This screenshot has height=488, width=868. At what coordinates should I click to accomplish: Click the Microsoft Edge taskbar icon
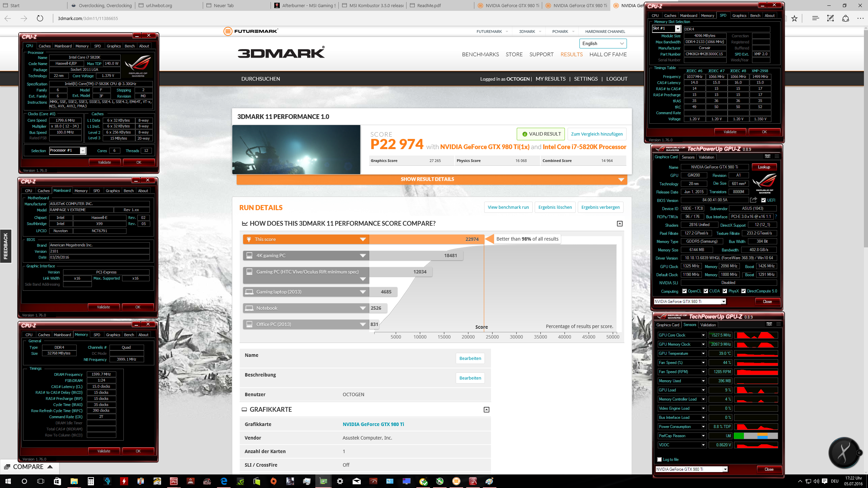(224, 481)
